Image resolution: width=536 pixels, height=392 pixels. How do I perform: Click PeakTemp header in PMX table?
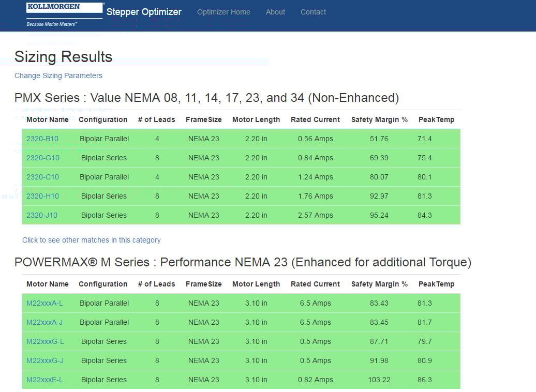click(437, 119)
